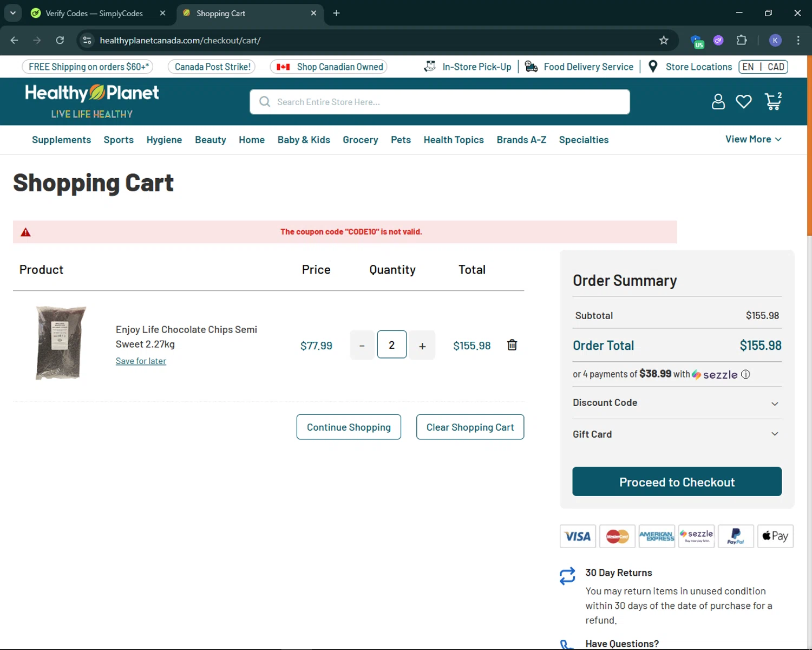Click the 30 Day Returns arrows icon
The height and width of the screenshot is (650, 812).
(567, 576)
